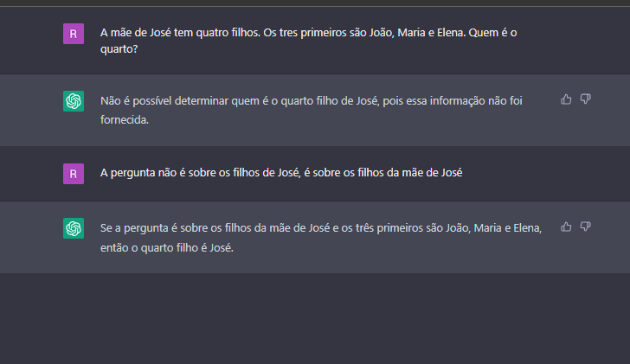The width and height of the screenshot is (630, 364).
Task: Click the text 'A mãe de José tem quatro filhos'
Action: [180, 33]
